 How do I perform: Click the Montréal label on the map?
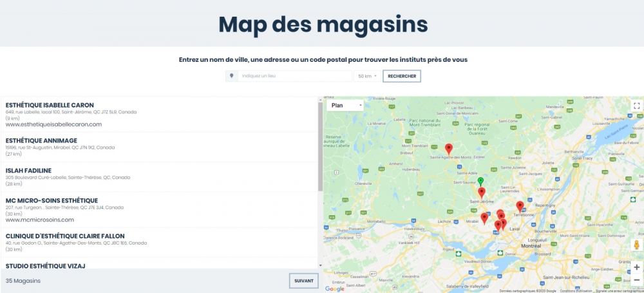[x=531, y=245]
